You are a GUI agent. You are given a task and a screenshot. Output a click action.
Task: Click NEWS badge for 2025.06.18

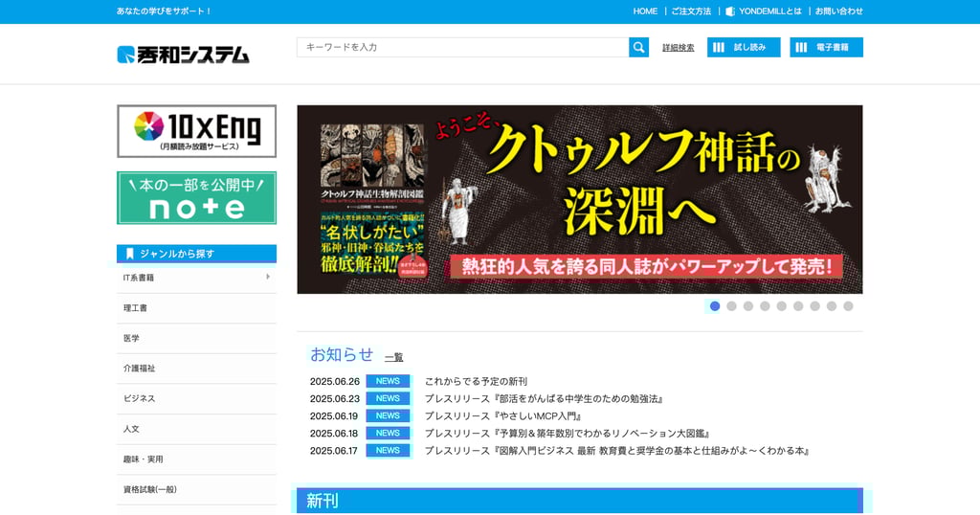pyautogui.click(x=388, y=433)
